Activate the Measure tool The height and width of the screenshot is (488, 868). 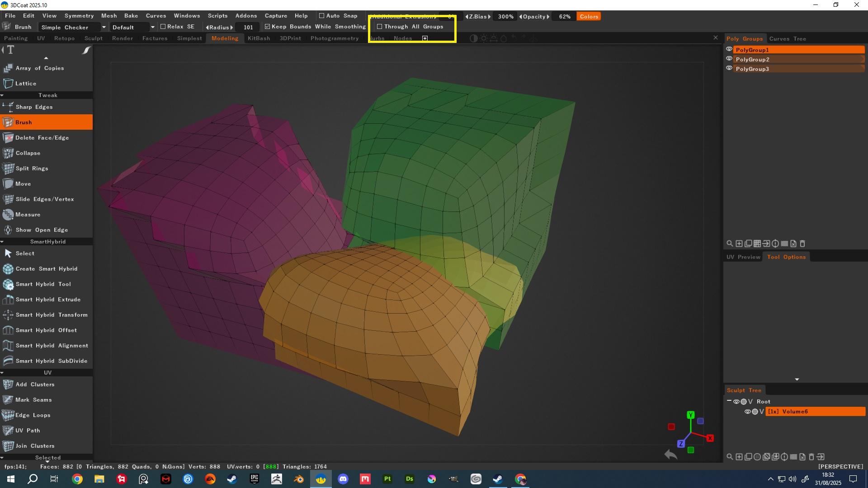pyautogui.click(x=28, y=215)
